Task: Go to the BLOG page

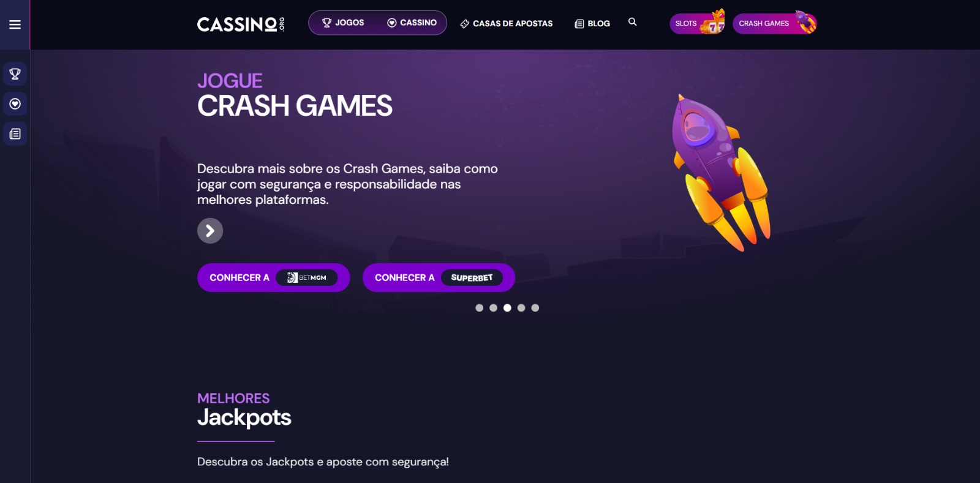Action: pos(592,23)
